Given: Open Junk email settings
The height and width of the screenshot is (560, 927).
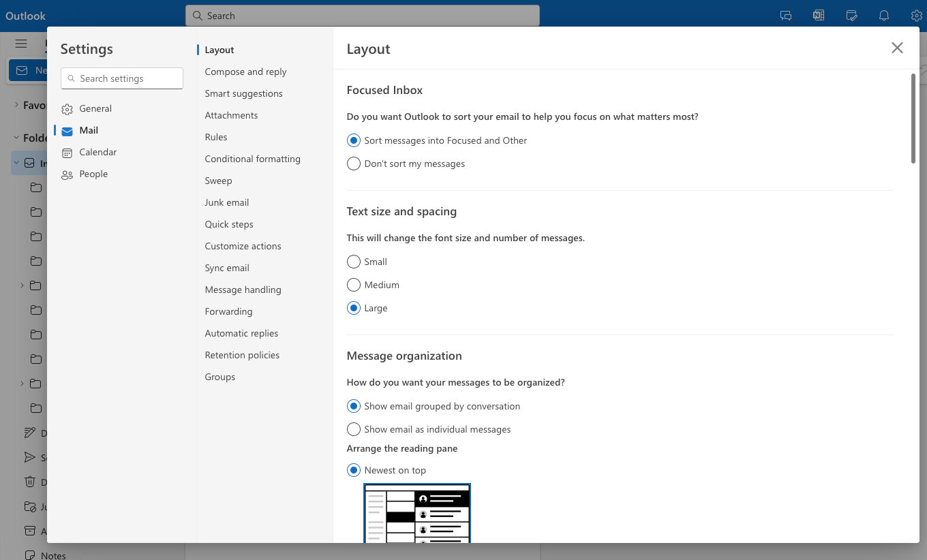Looking at the screenshot, I should (226, 202).
